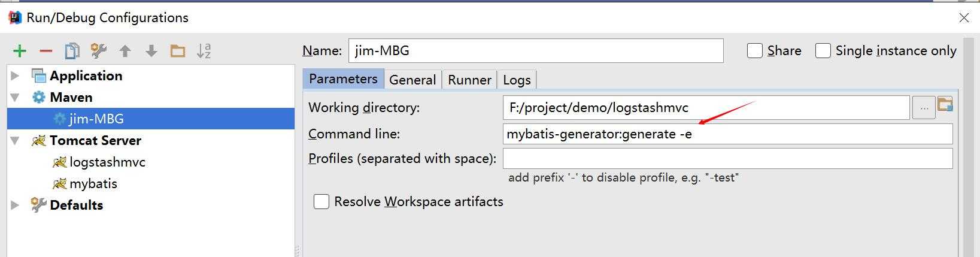
Task: Collapse the Maven tree node
Action: point(16,97)
